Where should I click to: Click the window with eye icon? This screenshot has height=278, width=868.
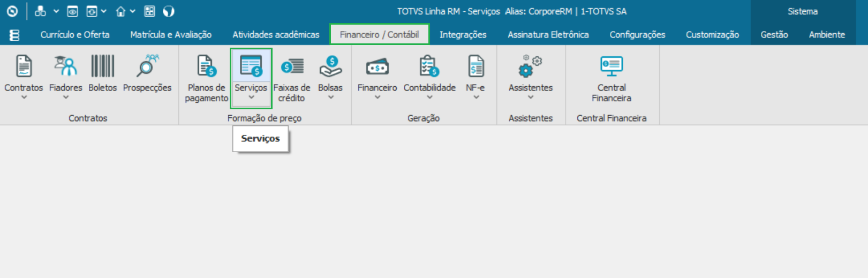(72, 11)
